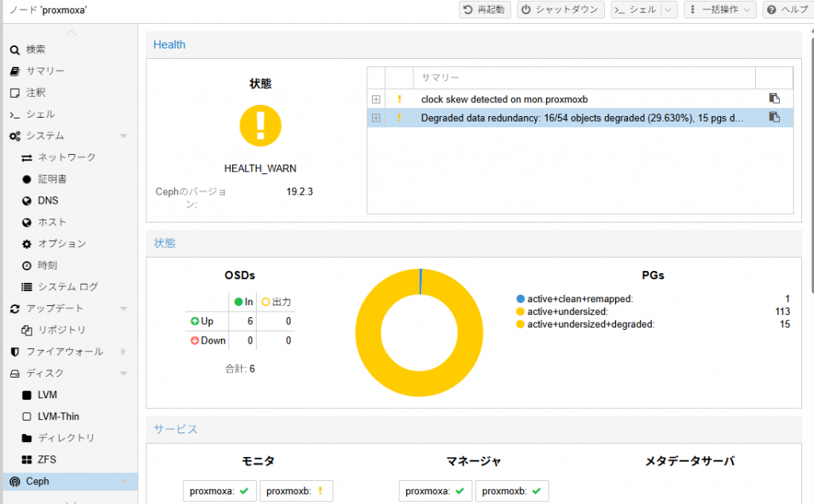Open the シェル dropdown arrow in toolbar
Image resolution: width=814 pixels, height=504 pixels.
669,10
